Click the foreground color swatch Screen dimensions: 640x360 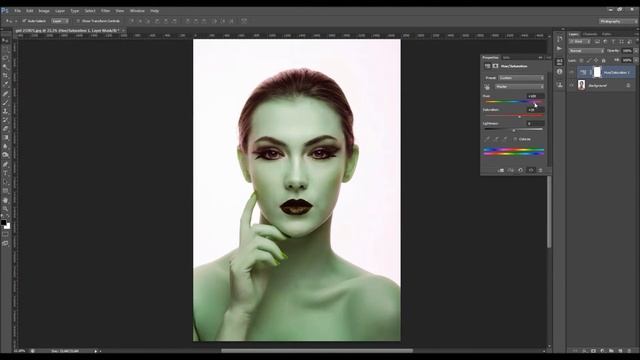pos(4,223)
